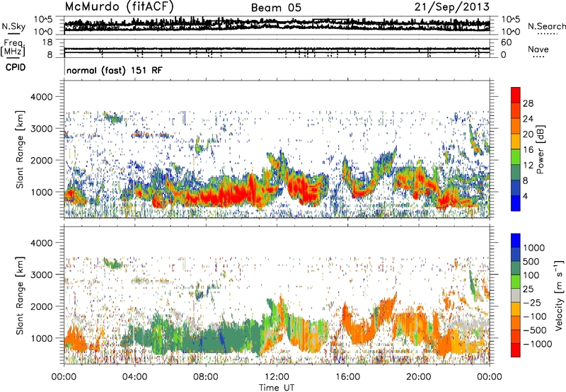566x392 pixels.
Task: Click the 'Beam 05' title label
Action: [x=276, y=8]
